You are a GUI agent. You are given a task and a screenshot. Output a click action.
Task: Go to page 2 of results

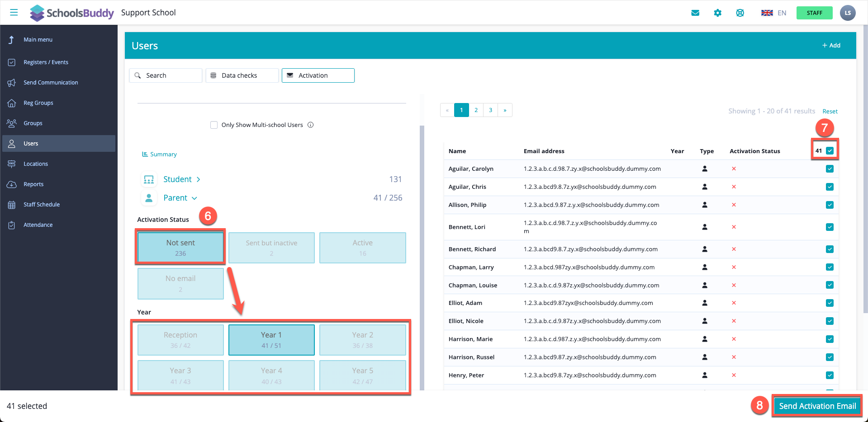coord(476,110)
